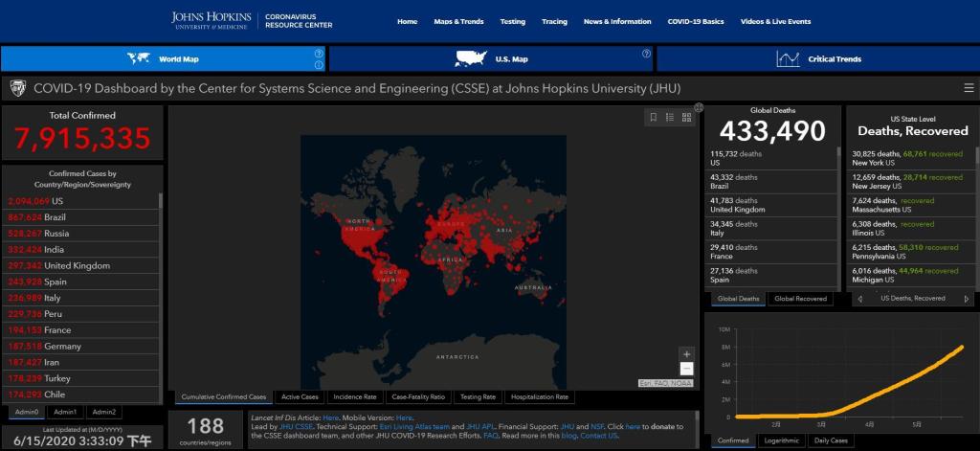Select the Admin0 tab
The width and height of the screenshot is (980, 451).
click(x=27, y=412)
